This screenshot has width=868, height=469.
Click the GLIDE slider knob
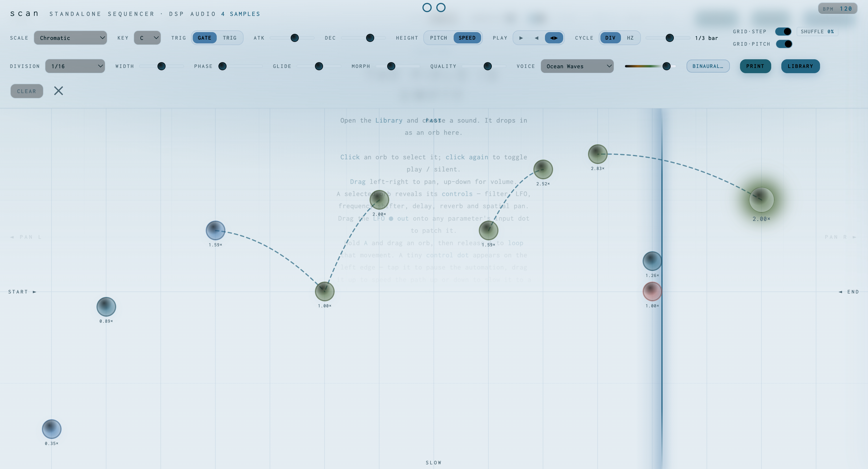[319, 66]
